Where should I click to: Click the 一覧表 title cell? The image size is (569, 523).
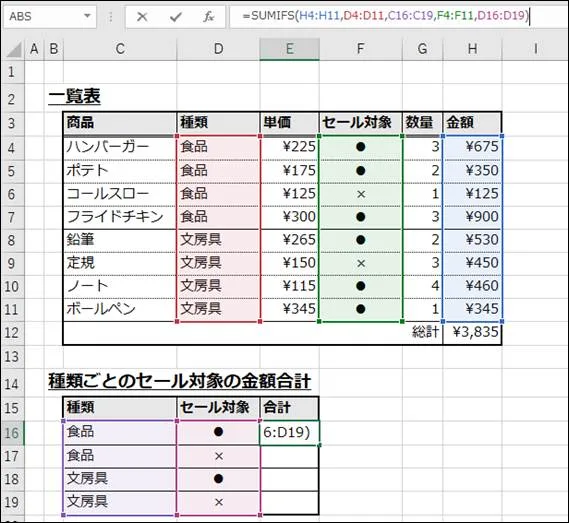(x=74, y=97)
